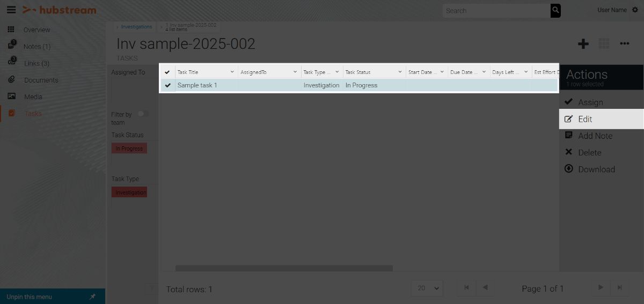The height and width of the screenshot is (304, 644).
Task: Open the user settings gear
Action: tap(635, 10)
